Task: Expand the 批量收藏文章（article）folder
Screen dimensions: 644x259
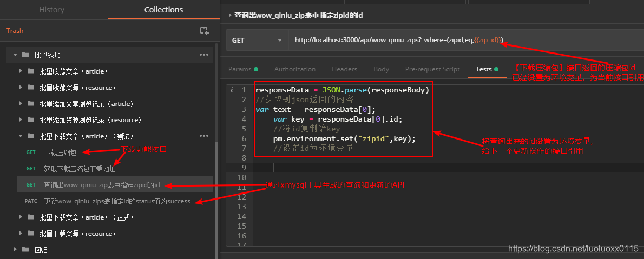Action: pyautogui.click(x=21, y=71)
